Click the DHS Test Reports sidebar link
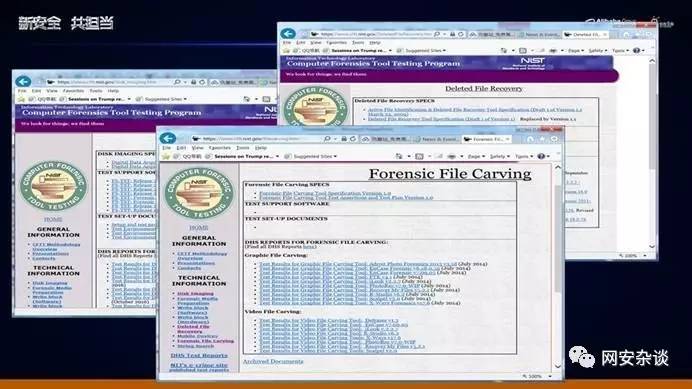 click(199, 355)
